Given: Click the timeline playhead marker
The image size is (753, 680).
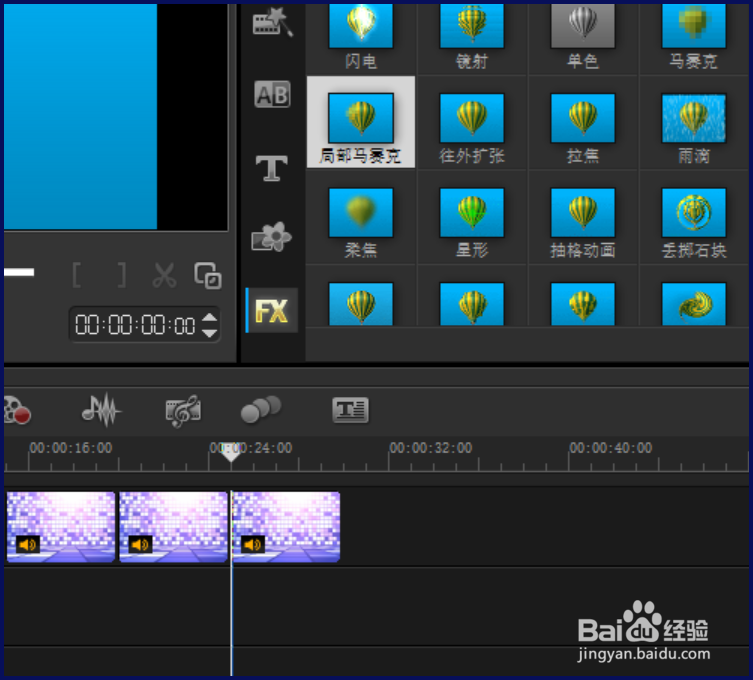Looking at the screenshot, I should (231, 453).
